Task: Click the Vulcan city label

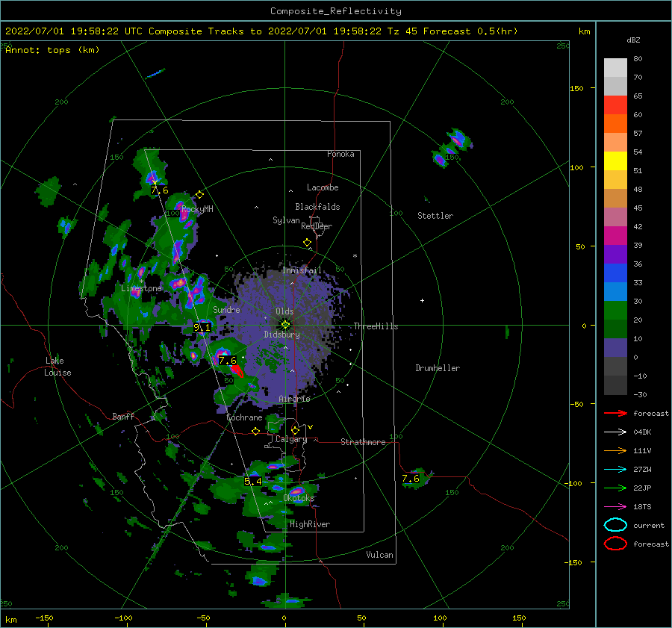Action: click(x=379, y=555)
